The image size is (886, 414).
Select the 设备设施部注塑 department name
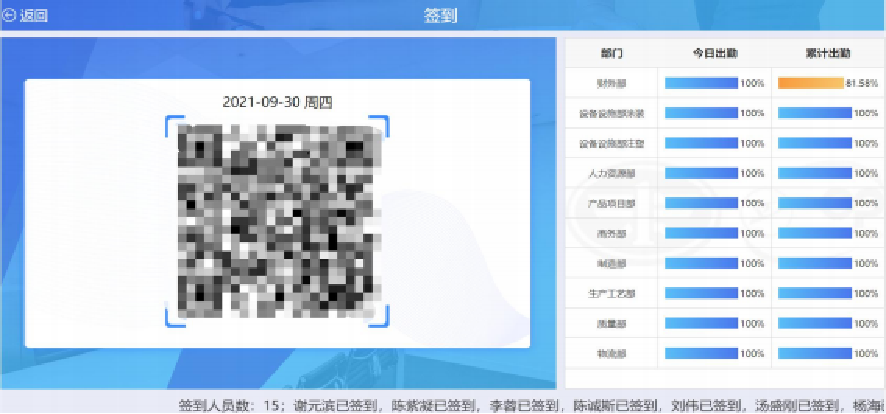pos(611,143)
